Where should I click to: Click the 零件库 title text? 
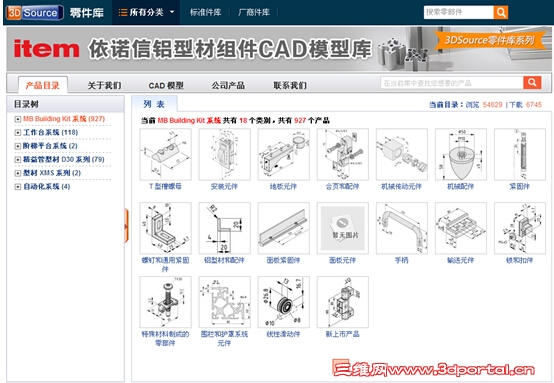pyautogui.click(x=87, y=13)
